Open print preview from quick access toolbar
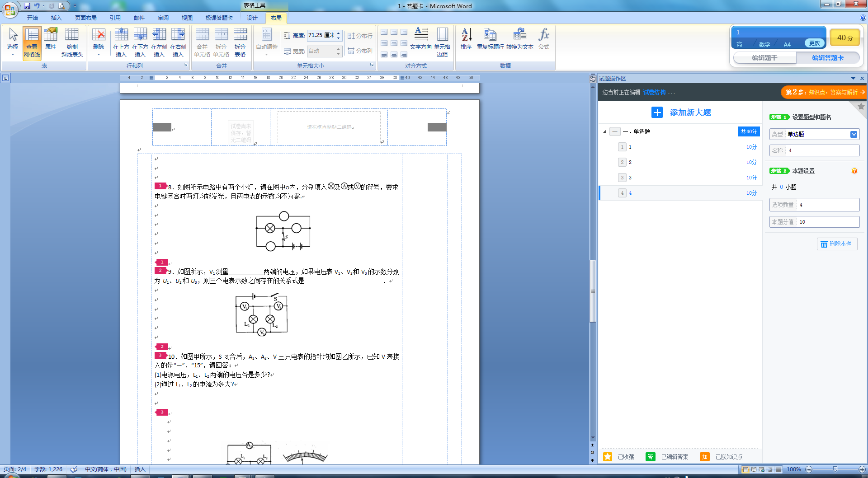This screenshot has width=868, height=478. point(61,6)
